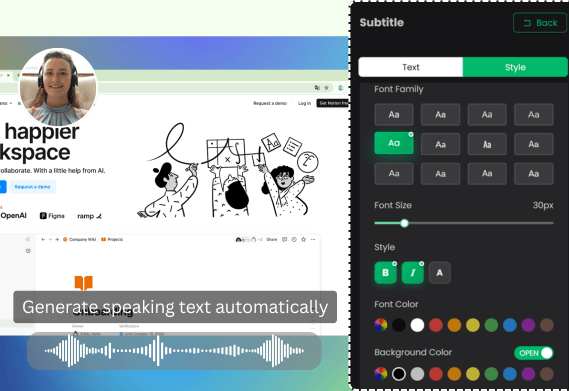Toggle Italic subtitle style
Image resolution: width=569 pixels, height=391 pixels.
(413, 273)
